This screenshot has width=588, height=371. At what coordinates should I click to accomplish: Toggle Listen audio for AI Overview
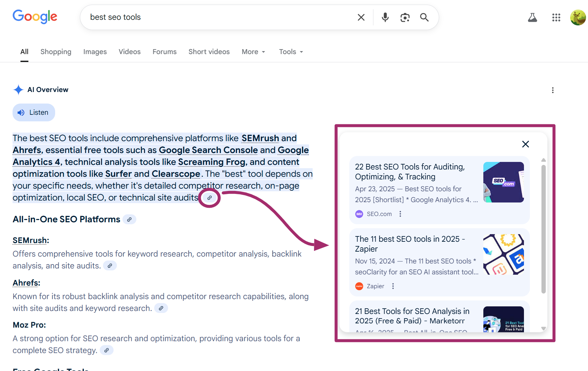[34, 112]
